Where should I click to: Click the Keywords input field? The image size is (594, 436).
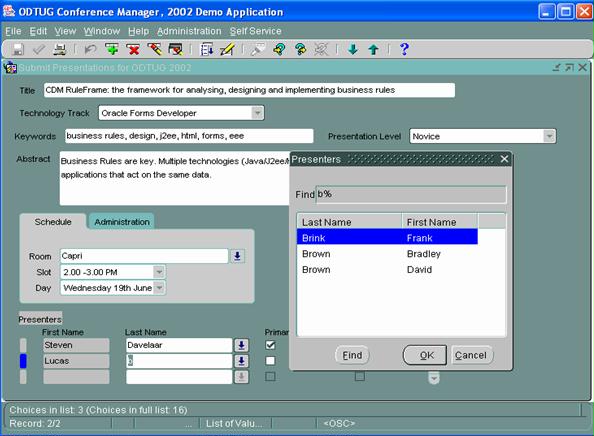(189, 136)
